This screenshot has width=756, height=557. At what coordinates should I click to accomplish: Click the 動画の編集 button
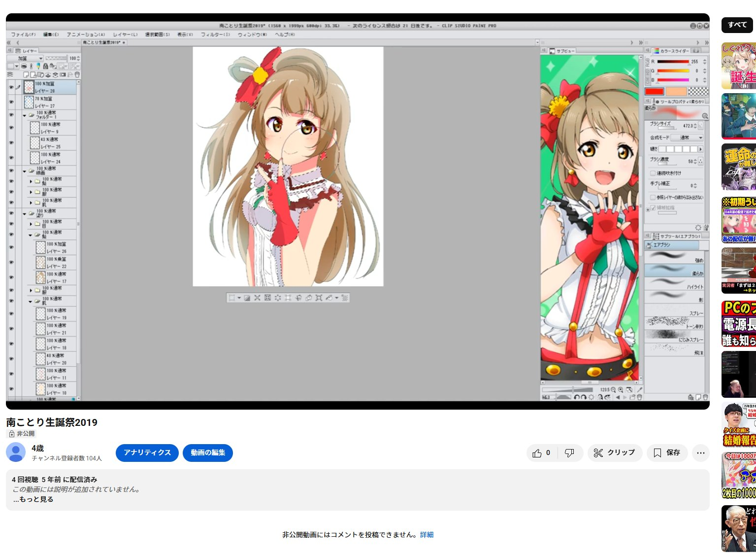(x=208, y=453)
